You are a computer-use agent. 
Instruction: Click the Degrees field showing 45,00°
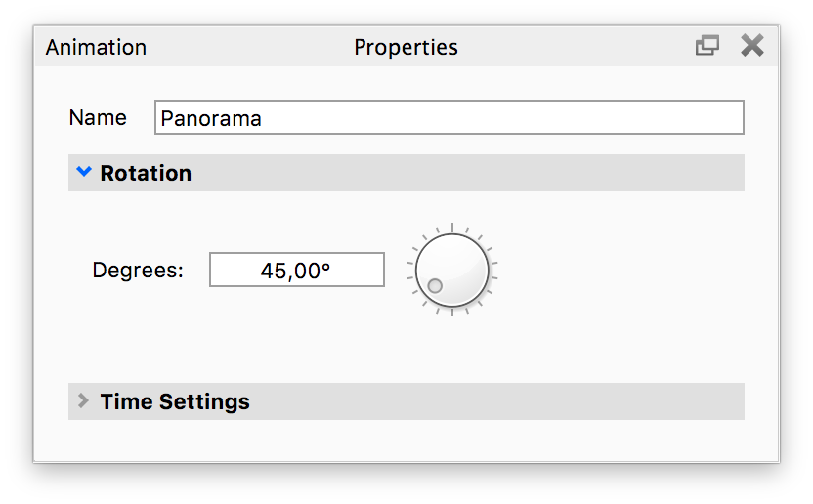tap(297, 271)
